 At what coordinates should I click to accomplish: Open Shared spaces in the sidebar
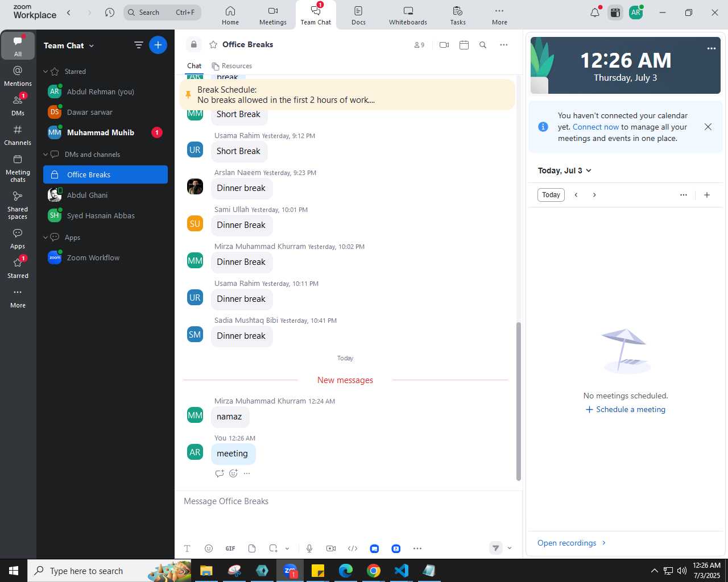(18, 205)
